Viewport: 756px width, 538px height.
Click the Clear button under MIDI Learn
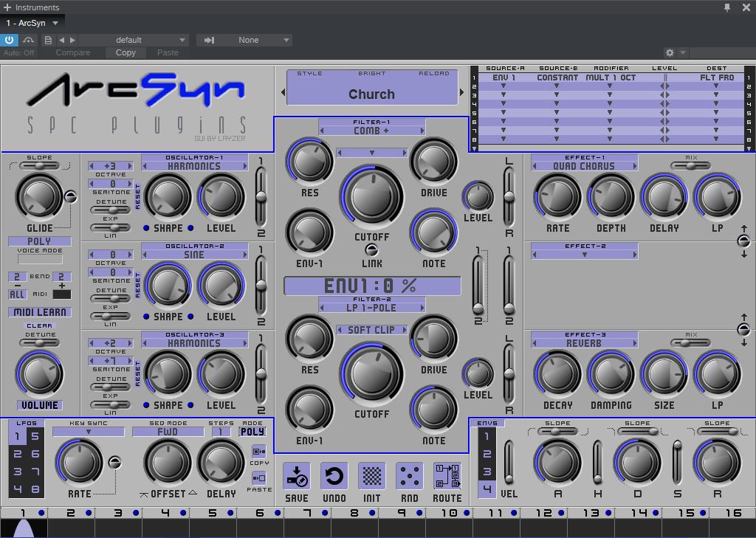pyautogui.click(x=40, y=326)
